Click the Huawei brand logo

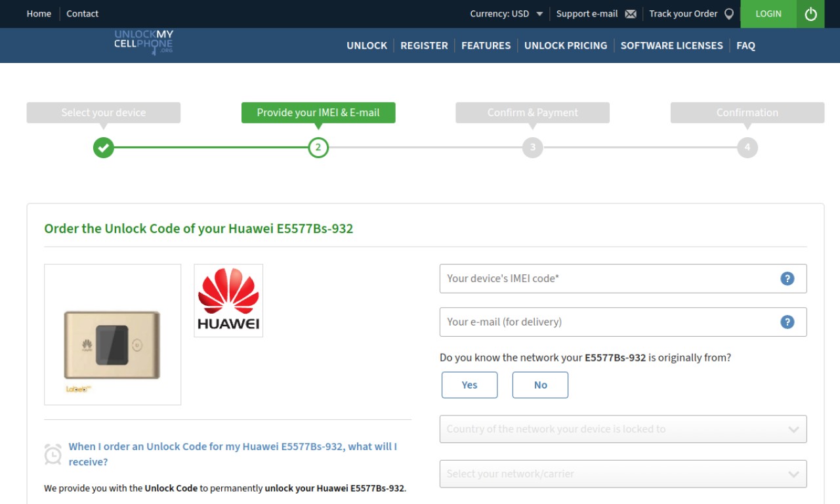point(228,301)
